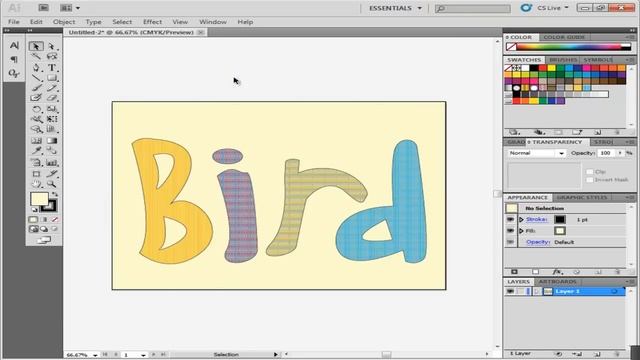Screen dimensions: 640x360
Task: Switch to the Color Guide tab
Action: coord(564,37)
